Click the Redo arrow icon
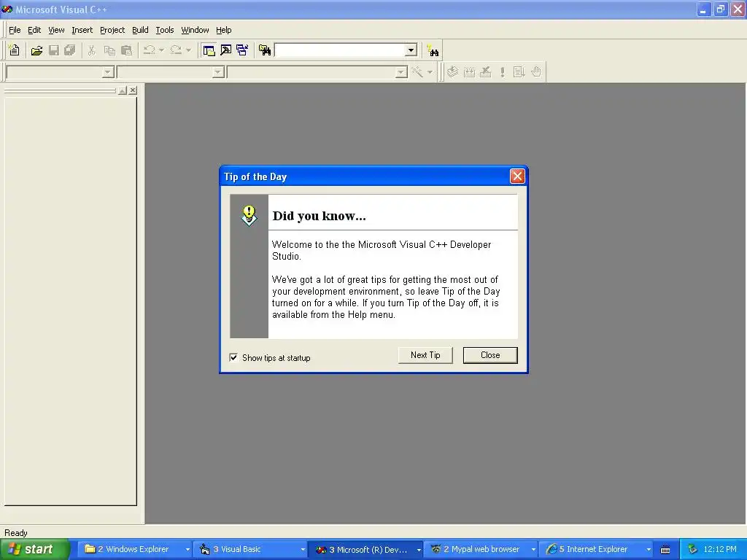 [x=176, y=50]
